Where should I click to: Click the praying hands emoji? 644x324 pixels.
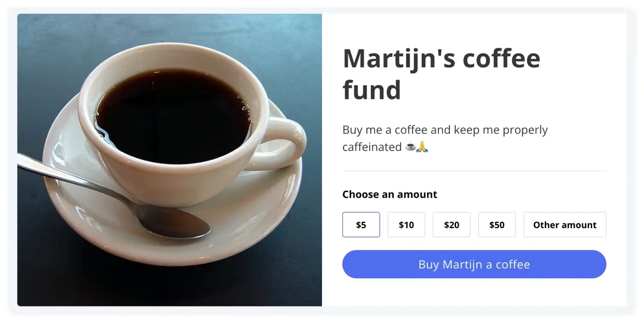[x=422, y=147]
